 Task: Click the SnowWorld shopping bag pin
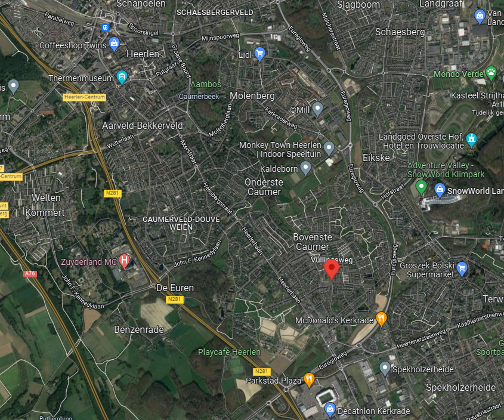tap(440, 190)
